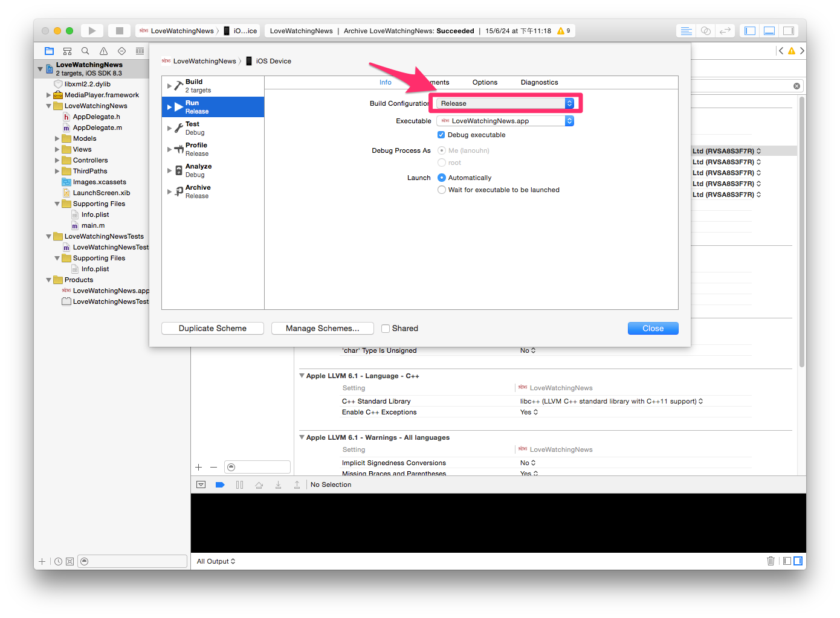Click the add (+) icon at navigator bottom
This screenshot has width=840, height=618.
click(x=42, y=561)
